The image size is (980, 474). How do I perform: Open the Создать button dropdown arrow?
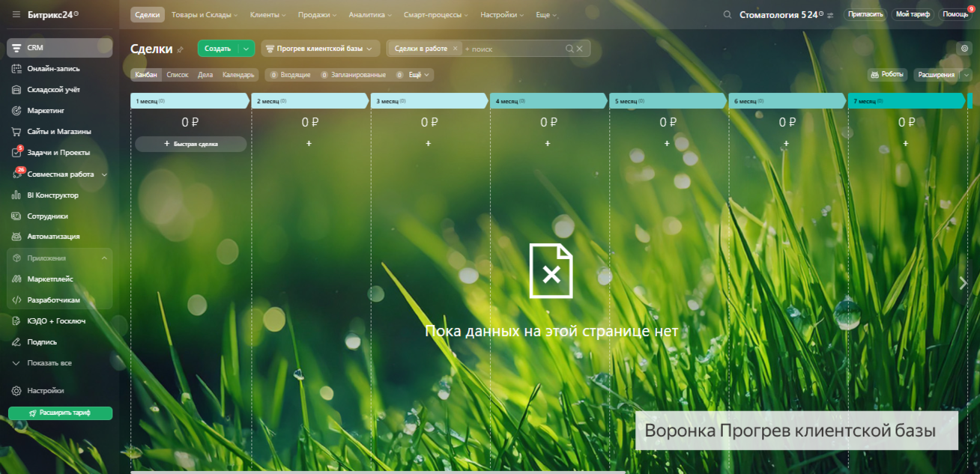247,49
